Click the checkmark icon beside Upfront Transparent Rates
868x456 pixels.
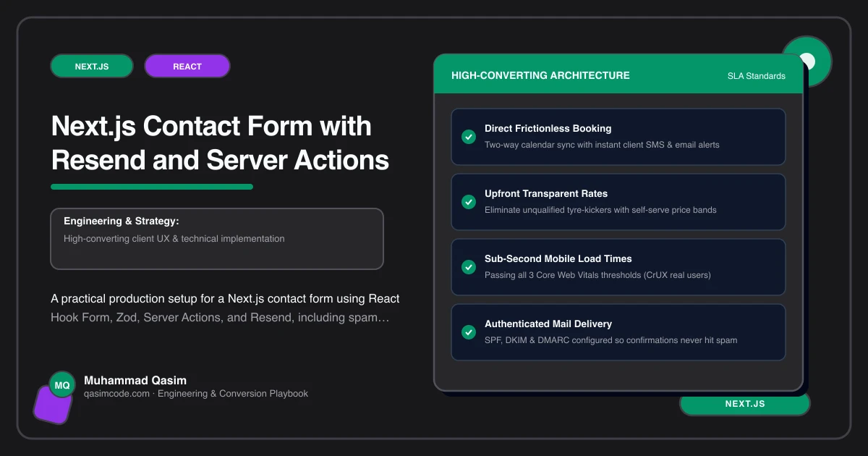tap(469, 202)
